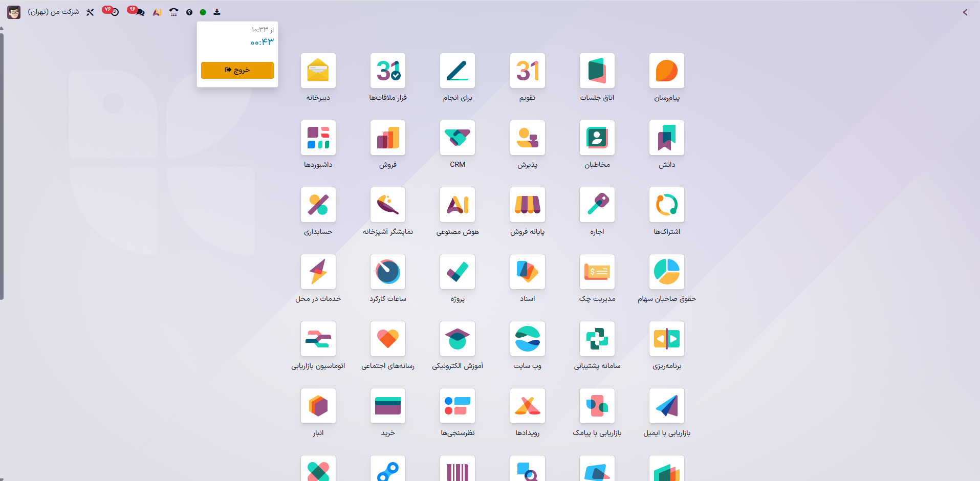This screenshot has height=481, width=980.
Task: Click the chevron arrow at top right
Action: (x=965, y=12)
